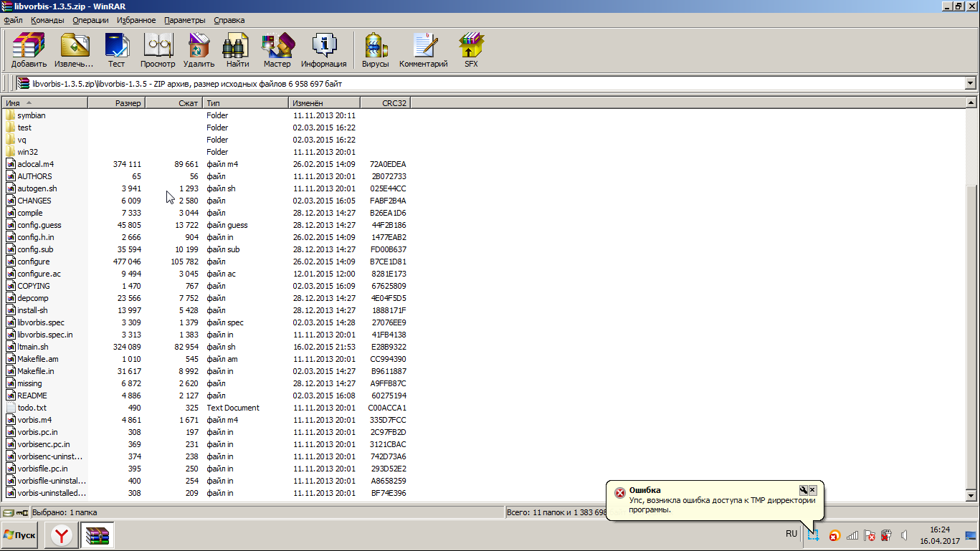Click the file list scrollbar down arrow
The width and height of the screenshot is (980, 551).
[971, 496]
